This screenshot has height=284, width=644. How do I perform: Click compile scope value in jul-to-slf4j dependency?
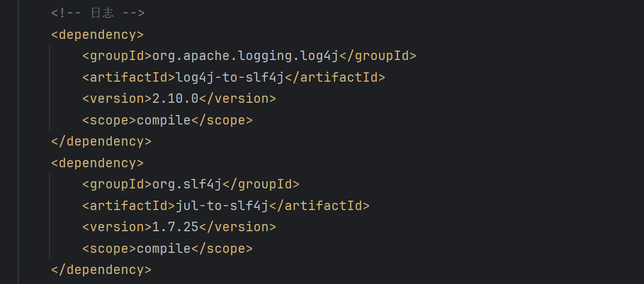(x=164, y=248)
